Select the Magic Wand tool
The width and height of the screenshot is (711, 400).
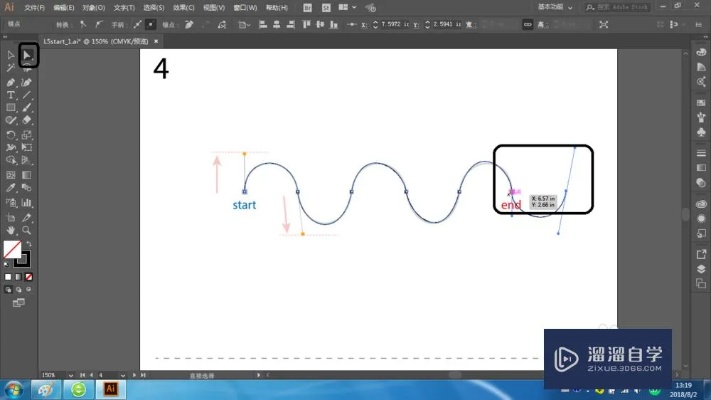point(10,68)
